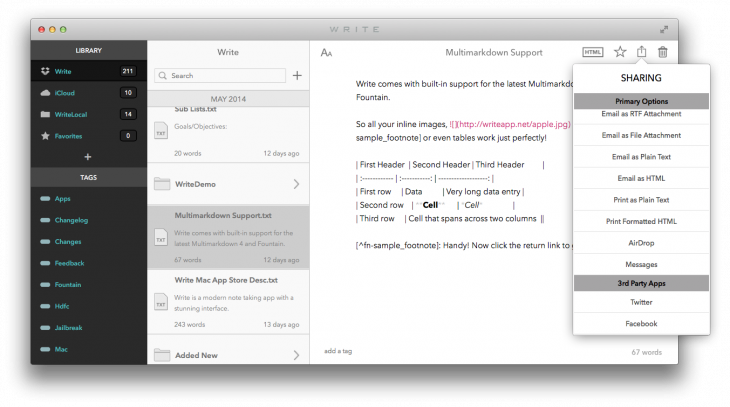
Task: Select Print Formatted HTML
Action: (x=641, y=221)
